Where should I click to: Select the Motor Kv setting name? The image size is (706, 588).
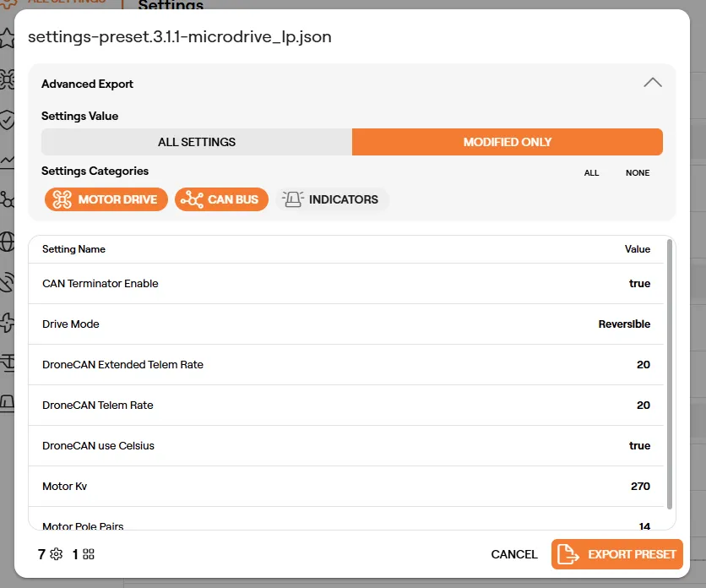point(64,486)
